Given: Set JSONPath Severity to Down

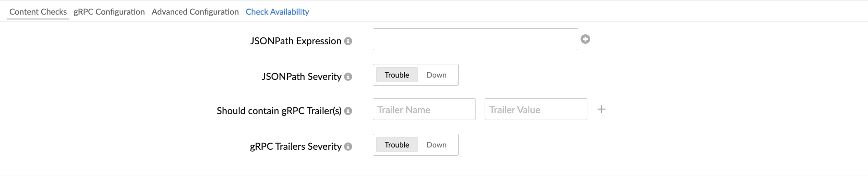Looking at the screenshot, I should point(436,75).
